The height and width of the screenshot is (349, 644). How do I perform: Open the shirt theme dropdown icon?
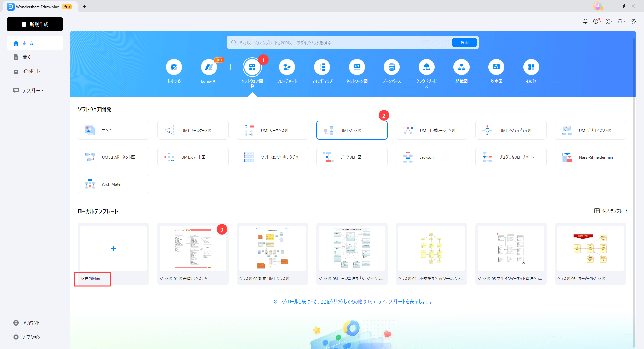(621, 21)
